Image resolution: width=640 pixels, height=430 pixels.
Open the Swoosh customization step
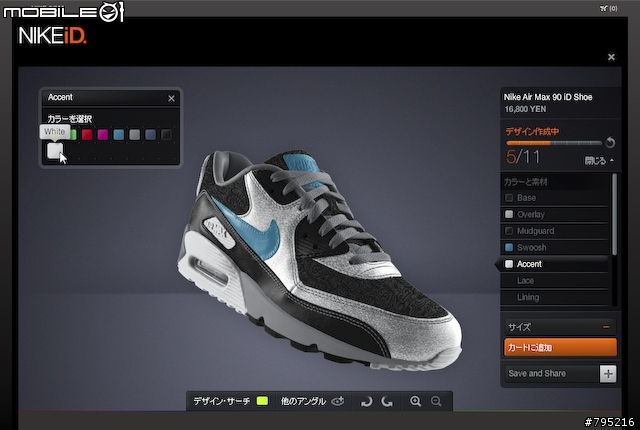(x=555, y=247)
